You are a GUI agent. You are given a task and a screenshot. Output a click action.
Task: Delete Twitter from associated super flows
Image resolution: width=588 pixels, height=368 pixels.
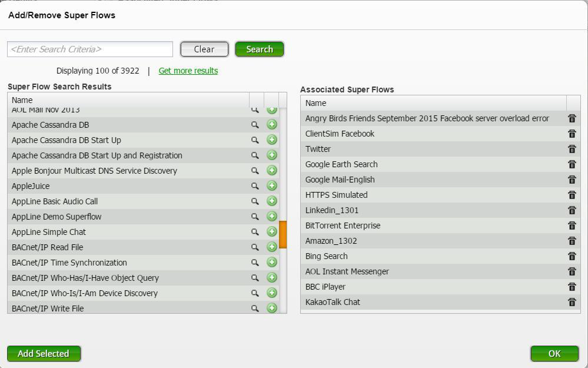click(572, 149)
